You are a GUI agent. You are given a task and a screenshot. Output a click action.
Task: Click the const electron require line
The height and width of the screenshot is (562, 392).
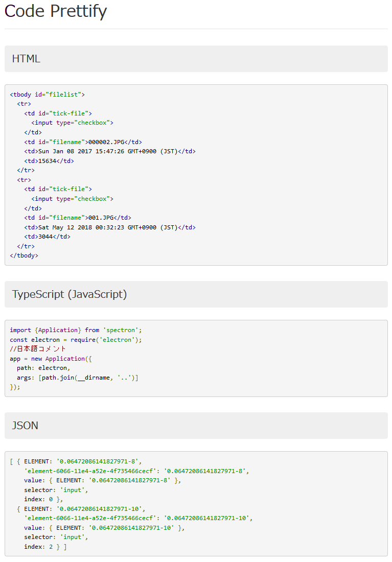pyautogui.click(x=76, y=340)
